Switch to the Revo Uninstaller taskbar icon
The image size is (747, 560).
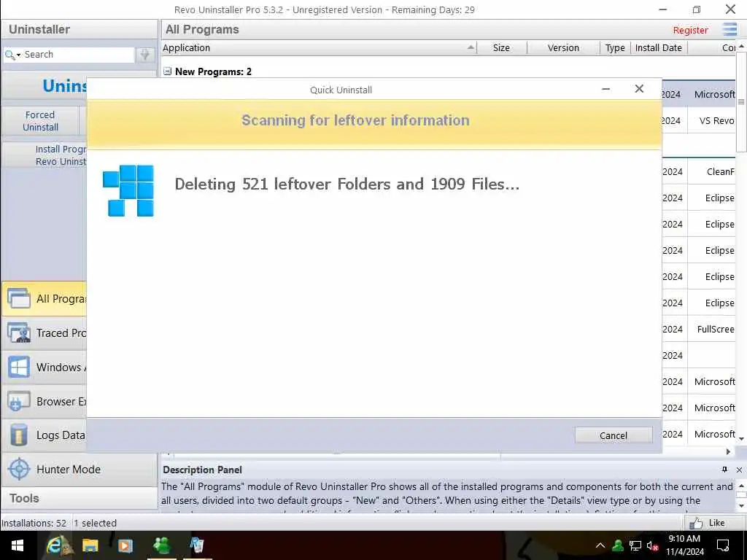(x=197, y=545)
